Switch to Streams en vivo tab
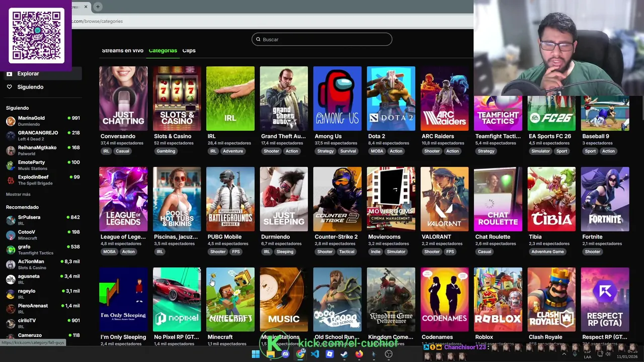This screenshot has height=362, width=644. pyautogui.click(x=122, y=50)
